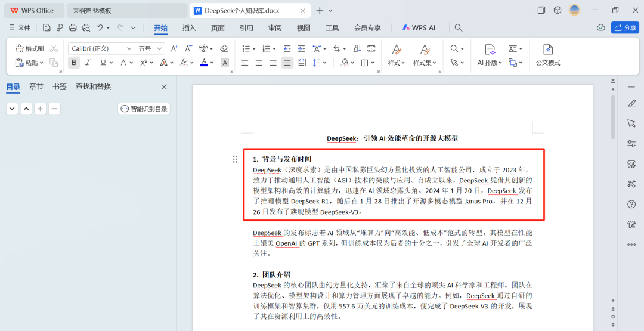Click the print icon in quick toolbar
This screenshot has width=644, height=331.
73,27
